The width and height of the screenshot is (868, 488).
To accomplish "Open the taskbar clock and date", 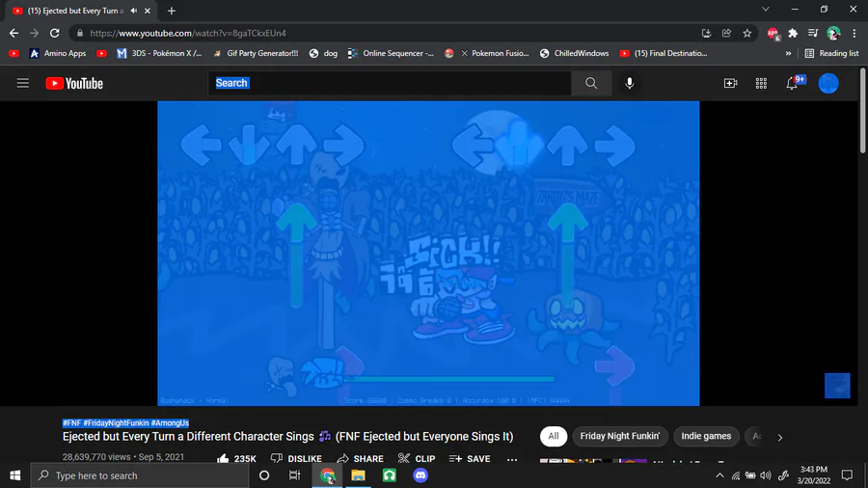I will click(814, 475).
